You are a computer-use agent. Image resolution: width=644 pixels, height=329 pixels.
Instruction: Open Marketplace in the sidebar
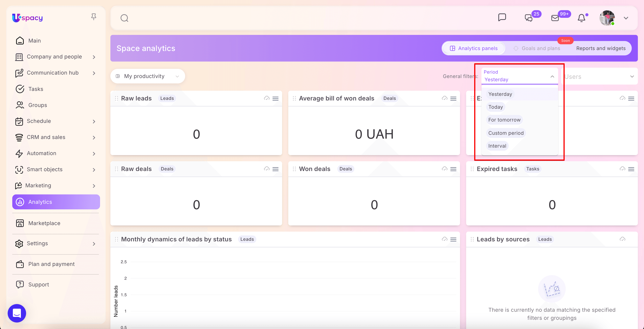click(x=56, y=223)
